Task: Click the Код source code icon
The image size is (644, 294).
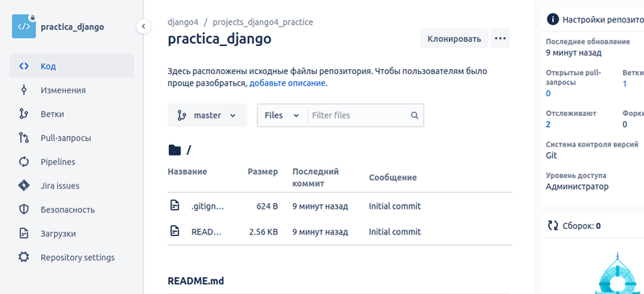Action: [x=24, y=66]
